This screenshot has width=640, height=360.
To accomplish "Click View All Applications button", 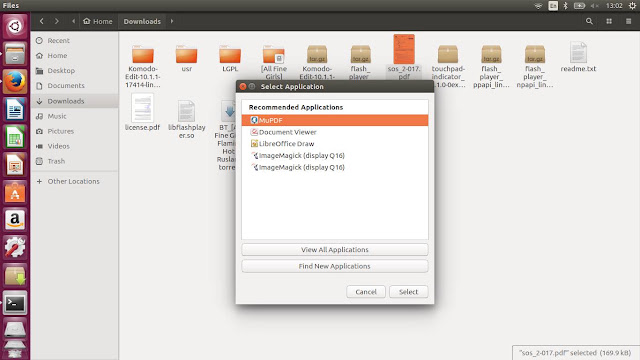I will pyautogui.click(x=335, y=249).
